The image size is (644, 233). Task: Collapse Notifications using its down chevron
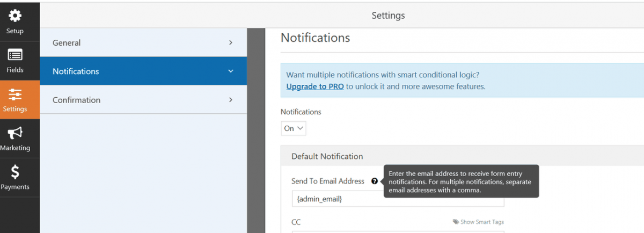pyautogui.click(x=231, y=71)
